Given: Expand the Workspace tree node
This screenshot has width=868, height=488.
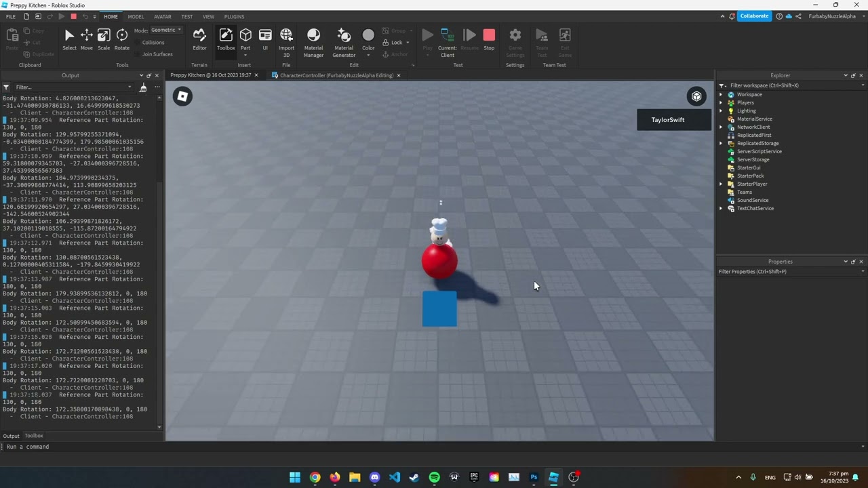Looking at the screenshot, I should [722, 95].
